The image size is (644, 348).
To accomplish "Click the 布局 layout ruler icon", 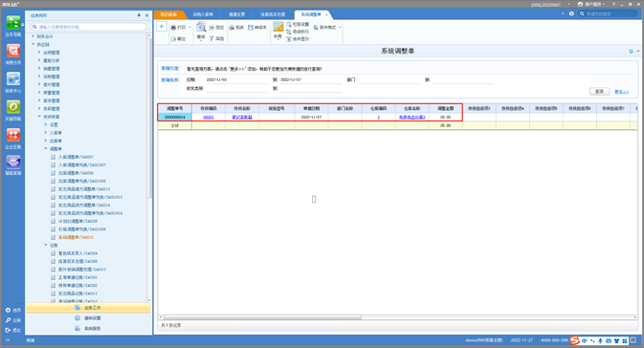I will [278, 28].
